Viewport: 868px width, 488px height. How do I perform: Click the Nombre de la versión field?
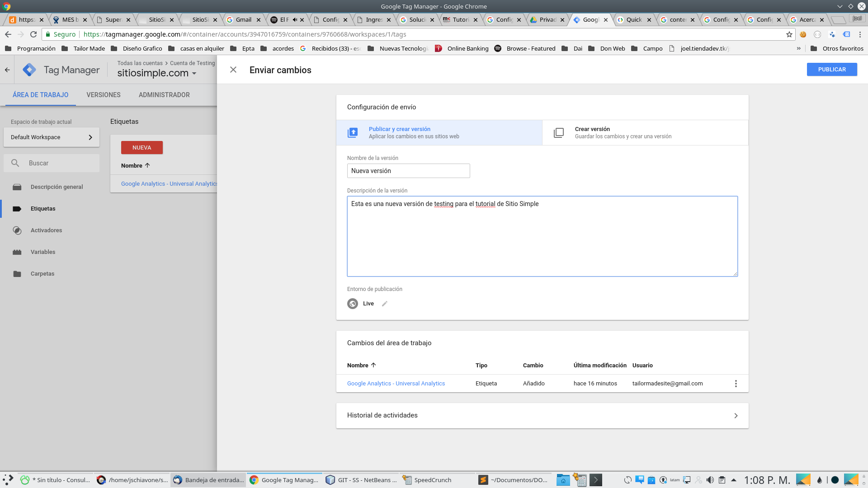(409, 171)
